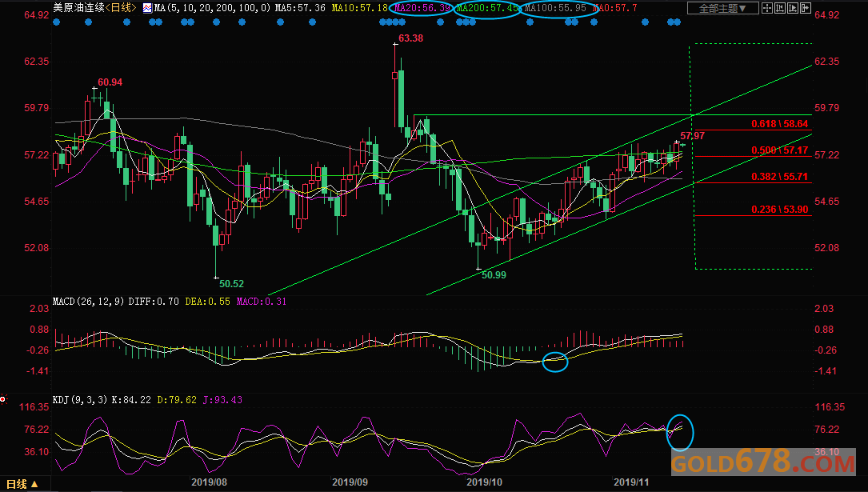Click the DEA:0.55 value
This screenshot has width=868, height=492.
207,302
